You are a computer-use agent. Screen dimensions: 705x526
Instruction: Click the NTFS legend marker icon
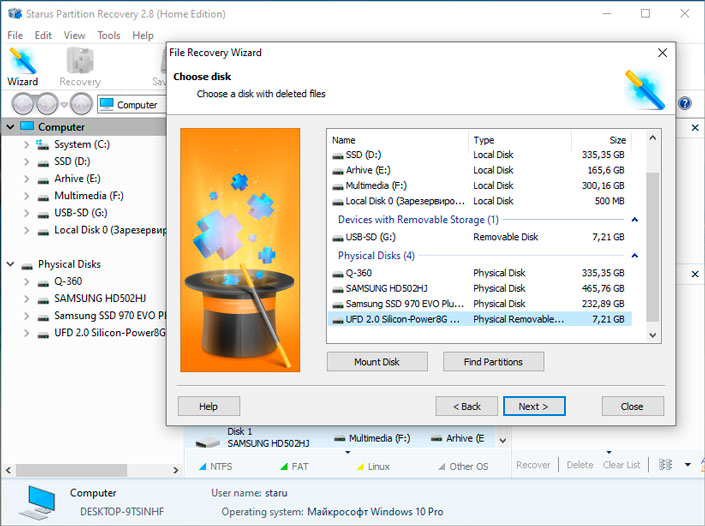pos(202,467)
